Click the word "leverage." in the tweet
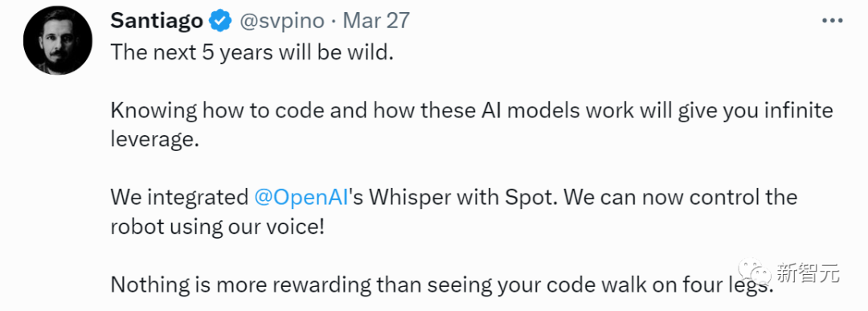 [154, 140]
